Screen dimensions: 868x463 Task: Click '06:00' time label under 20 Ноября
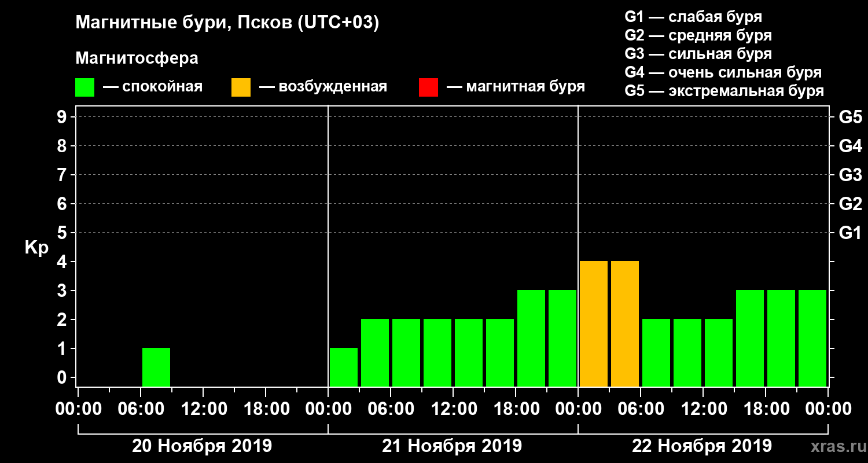click(140, 409)
